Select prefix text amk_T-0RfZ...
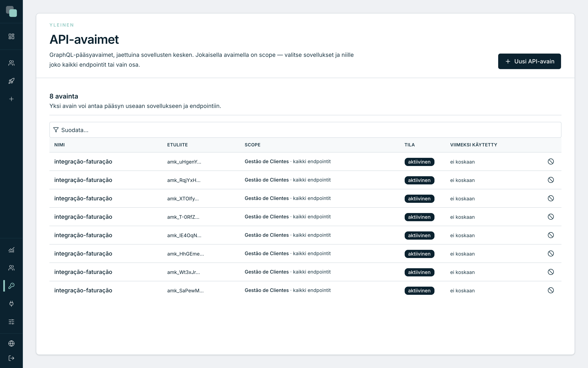The height and width of the screenshot is (368, 588). (x=183, y=217)
